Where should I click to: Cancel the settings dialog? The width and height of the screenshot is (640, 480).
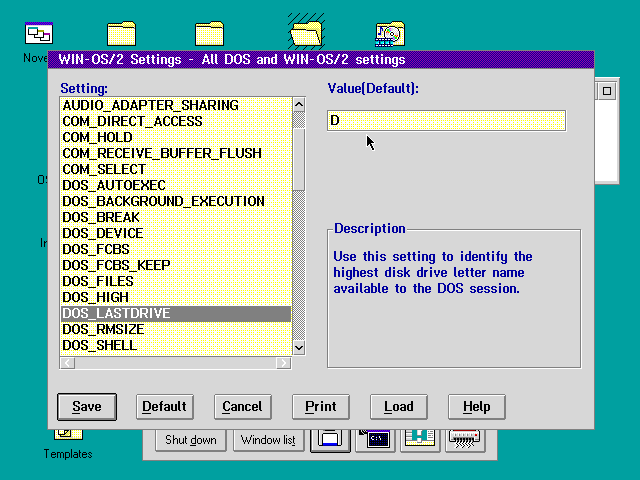[243, 407]
